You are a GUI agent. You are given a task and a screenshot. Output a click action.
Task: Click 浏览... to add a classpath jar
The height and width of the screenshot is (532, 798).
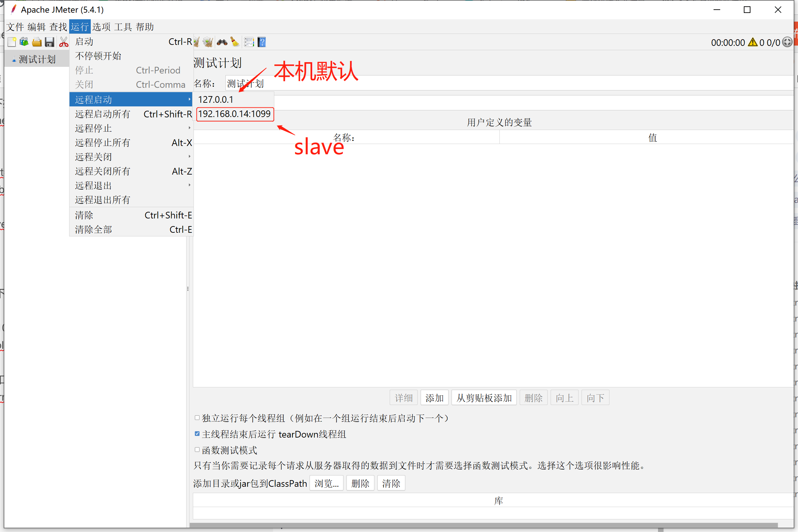click(327, 483)
